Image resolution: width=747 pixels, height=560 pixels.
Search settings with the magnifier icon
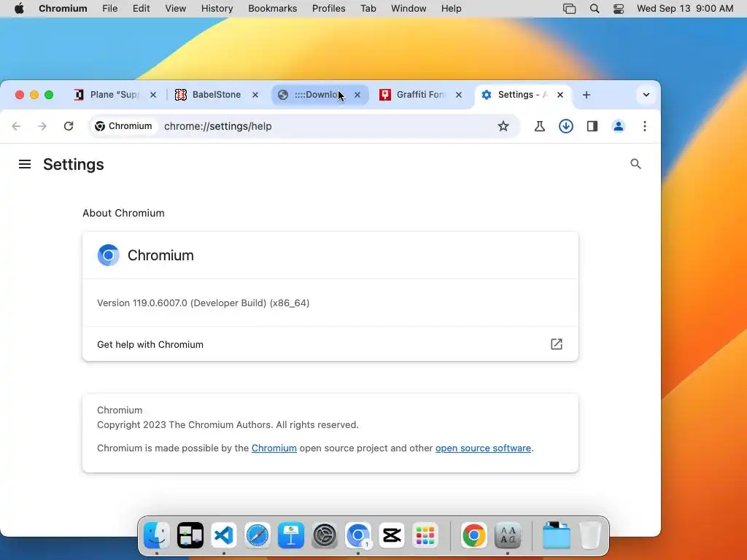click(635, 164)
